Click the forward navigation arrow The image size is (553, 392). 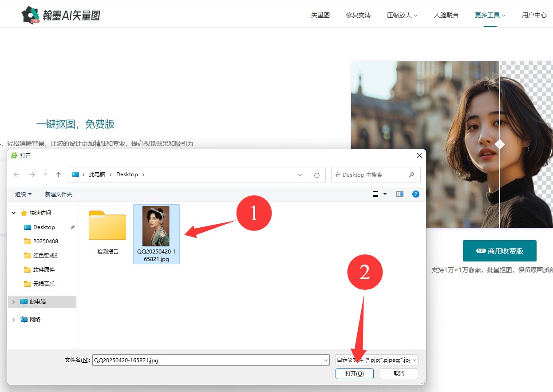32,175
